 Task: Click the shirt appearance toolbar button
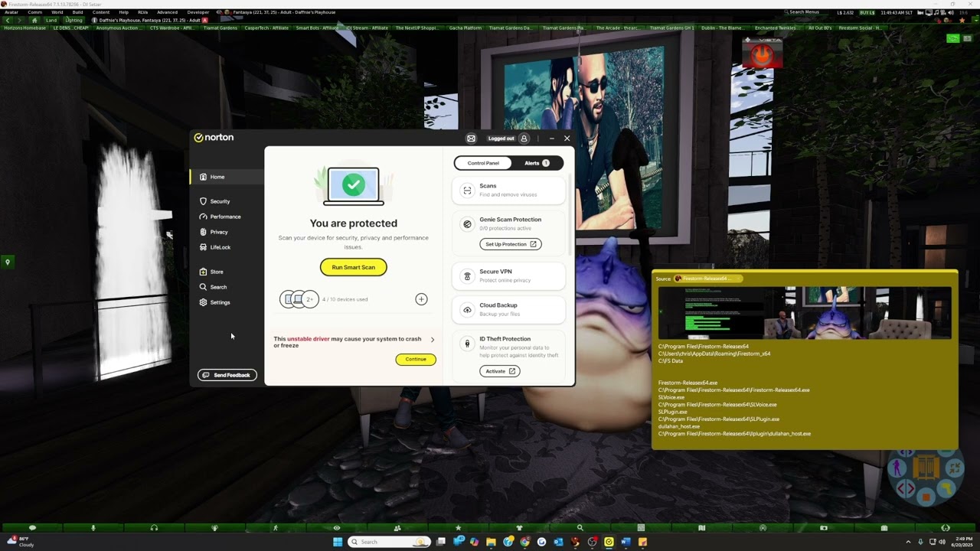coord(519,528)
